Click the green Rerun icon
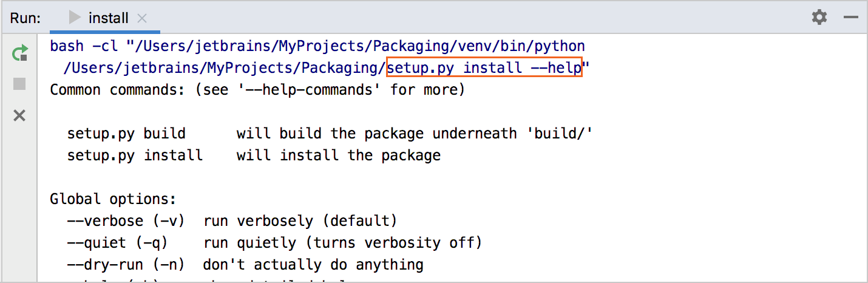Viewport: 868px width, 283px height. [19, 53]
